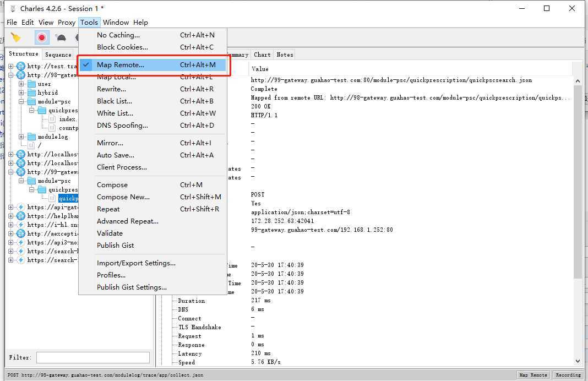Open the Proxy menu
The width and height of the screenshot is (588, 381).
67,23
